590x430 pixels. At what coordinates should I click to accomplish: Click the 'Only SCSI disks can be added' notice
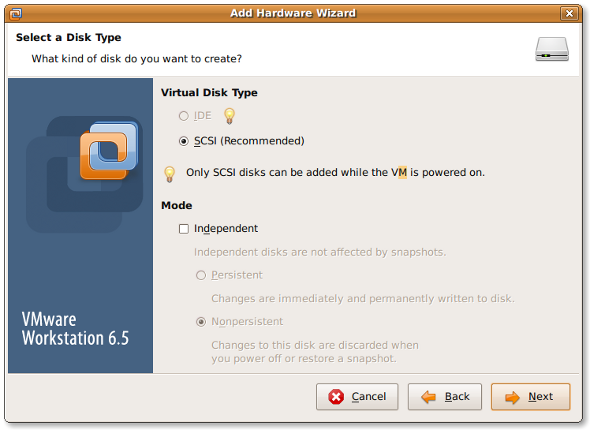[335, 172]
